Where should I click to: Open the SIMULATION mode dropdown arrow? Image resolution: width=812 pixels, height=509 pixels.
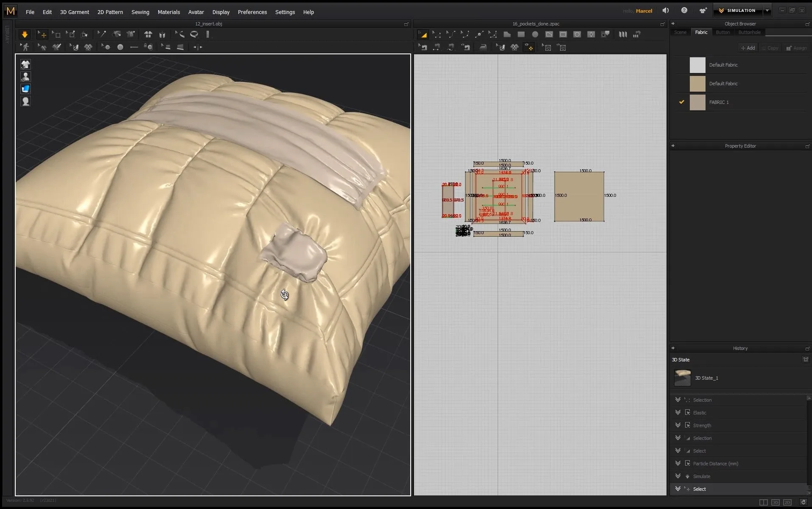point(767,11)
